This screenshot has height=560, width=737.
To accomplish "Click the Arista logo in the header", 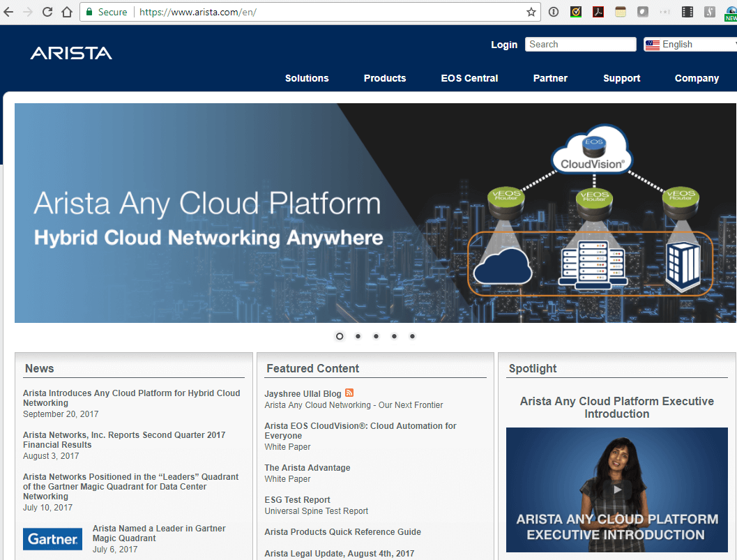I will click(70, 52).
